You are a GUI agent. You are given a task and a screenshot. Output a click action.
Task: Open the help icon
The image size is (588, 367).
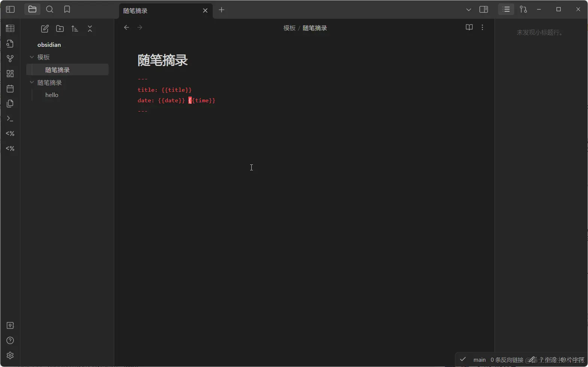pyautogui.click(x=10, y=340)
